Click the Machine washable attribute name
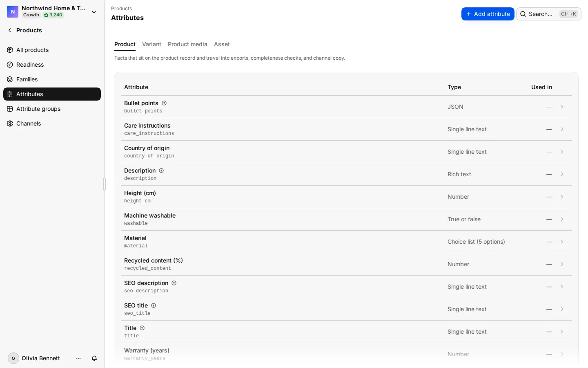The height and width of the screenshot is (368, 588). [150, 215]
